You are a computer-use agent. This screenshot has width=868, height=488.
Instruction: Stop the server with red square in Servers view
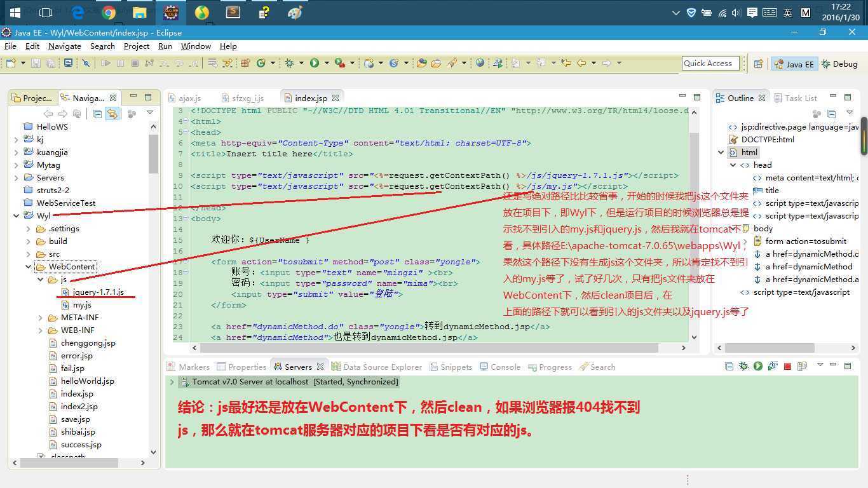pyautogui.click(x=787, y=366)
